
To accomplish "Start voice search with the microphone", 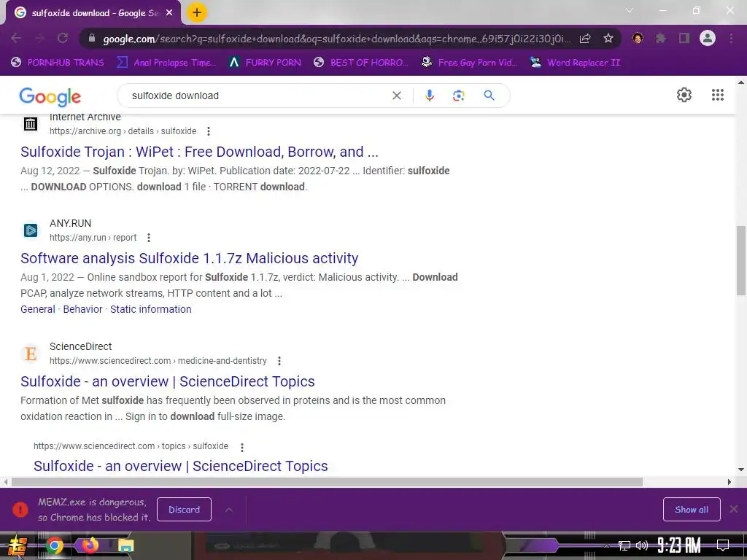I will point(429,96).
